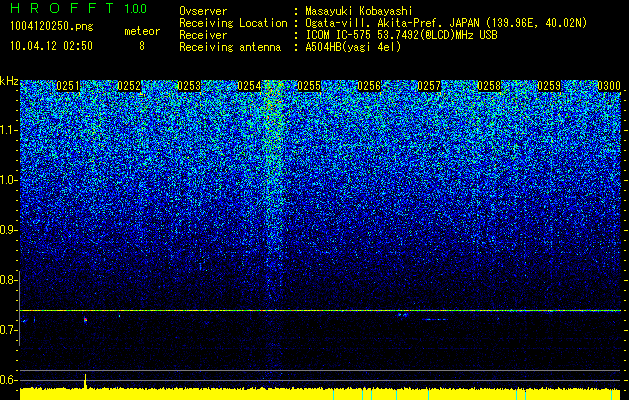629x400 pixels.
Task: Click the red meteor echo near 0251
Action: (x=85, y=320)
